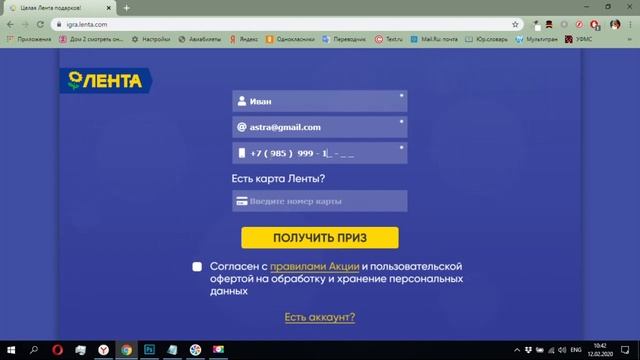Viewport: 640px width, 360px height.
Task: Open the clock showing 10:42
Action: point(600,350)
